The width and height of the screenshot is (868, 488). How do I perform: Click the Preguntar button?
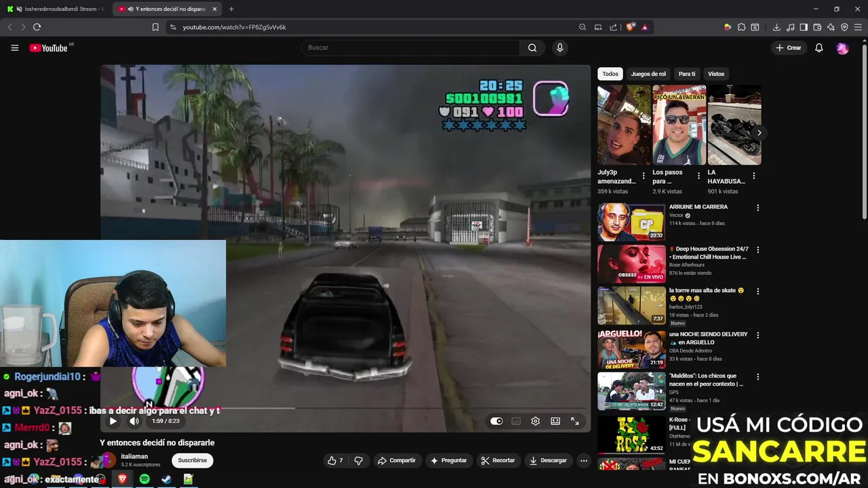click(x=448, y=460)
